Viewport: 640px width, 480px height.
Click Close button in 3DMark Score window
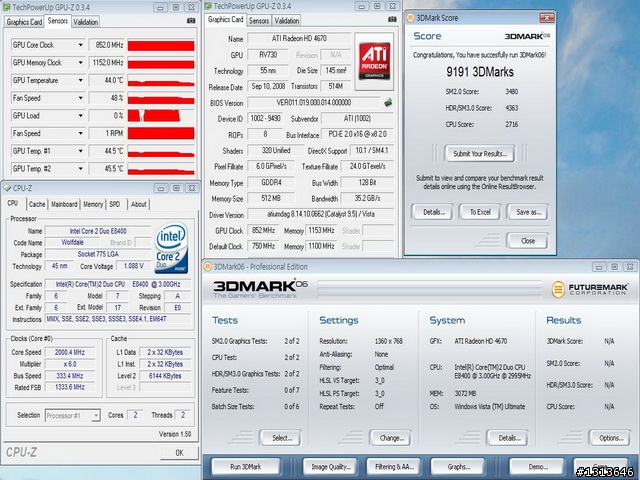527,240
